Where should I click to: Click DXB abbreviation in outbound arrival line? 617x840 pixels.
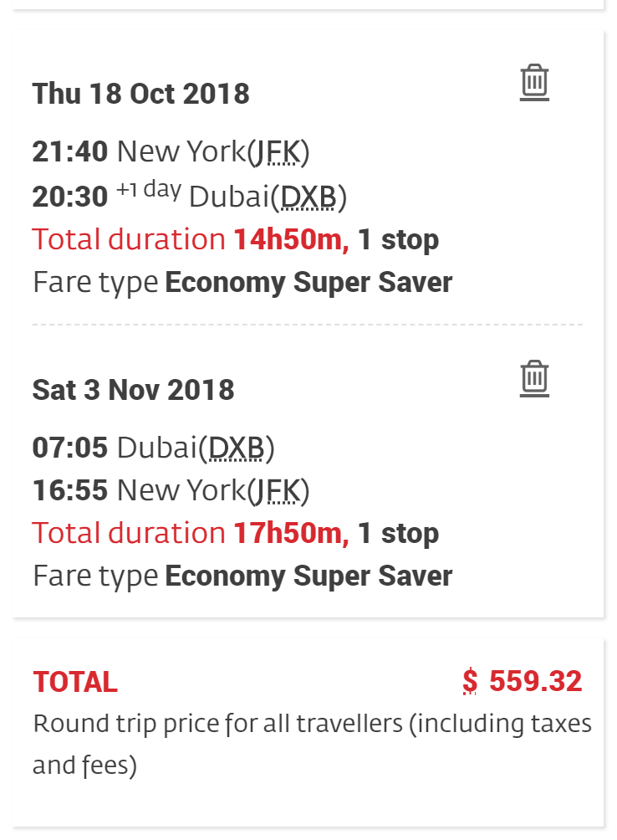[308, 197]
